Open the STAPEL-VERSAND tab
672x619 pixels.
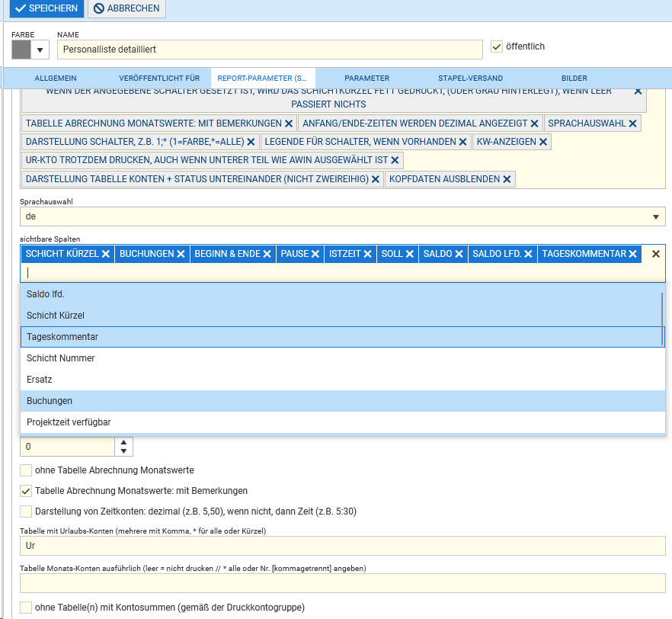click(x=471, y=79)
